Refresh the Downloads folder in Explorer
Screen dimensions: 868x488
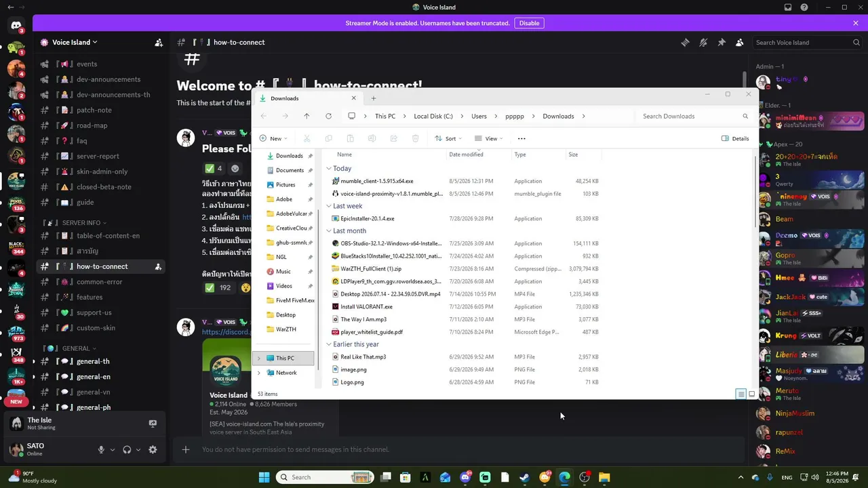point(328,116)
